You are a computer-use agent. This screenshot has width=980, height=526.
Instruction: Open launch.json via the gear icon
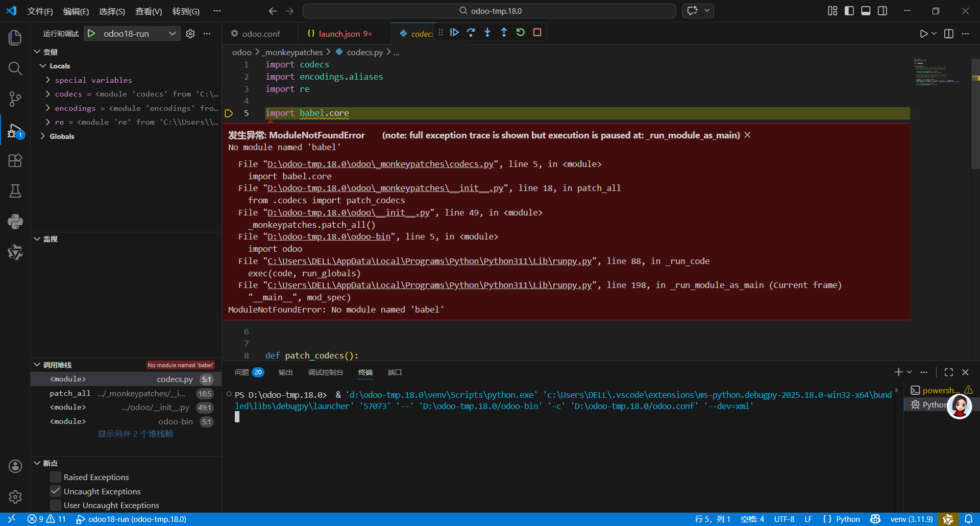pos(190,34)
